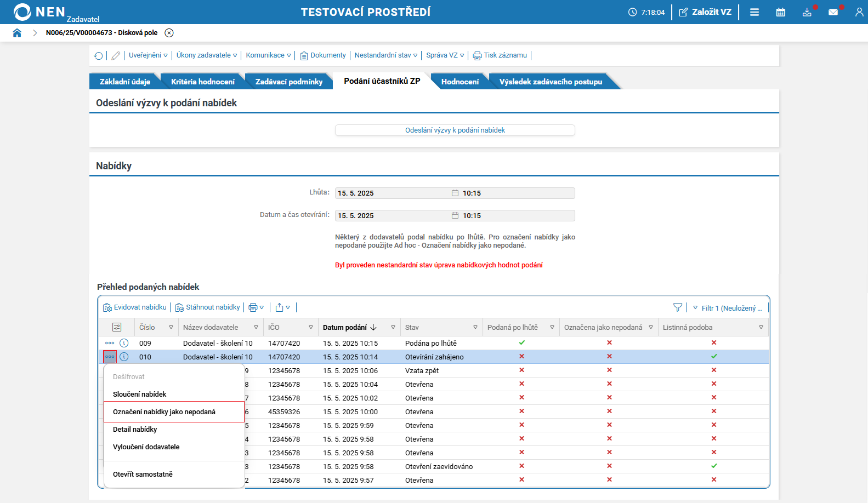Click the refresh icon in toolbar
The height and width of the screenshot is (503, 868).
point(99,56)
